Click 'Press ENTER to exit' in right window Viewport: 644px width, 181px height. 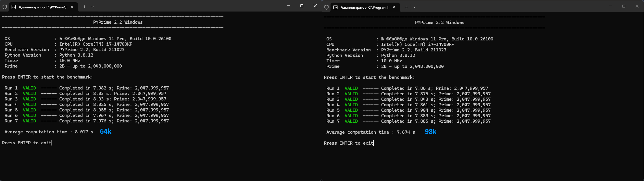click(348, 143)
